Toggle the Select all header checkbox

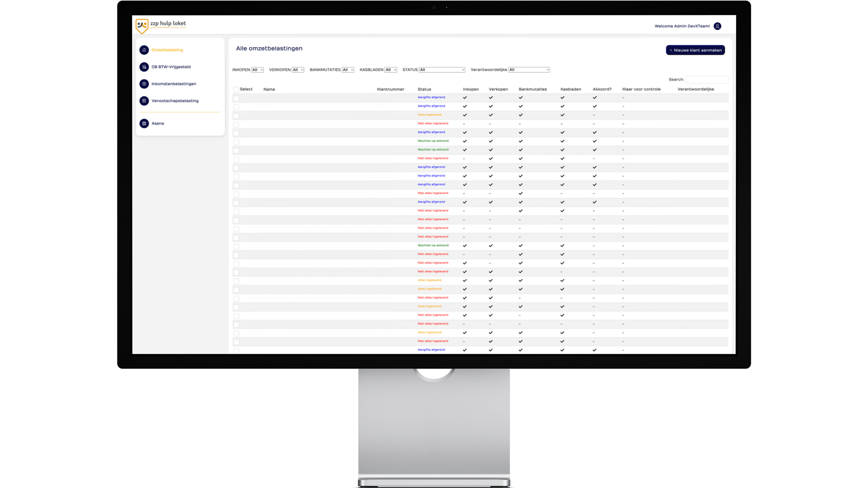click(236, 89)
